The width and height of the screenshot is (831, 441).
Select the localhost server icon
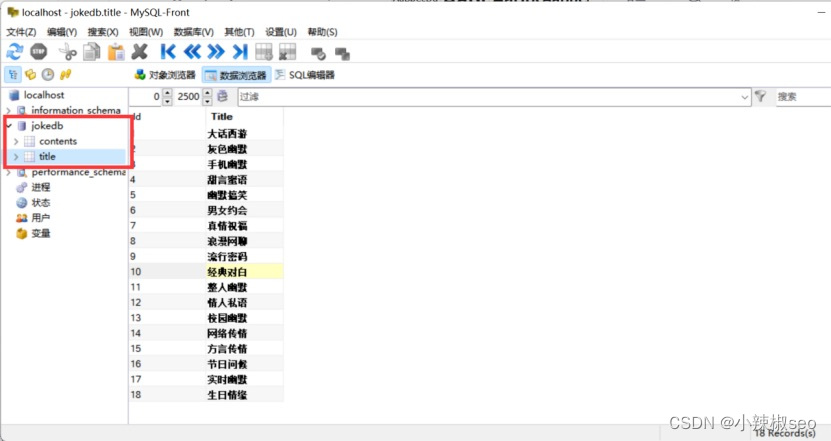(x=14, y=95)
